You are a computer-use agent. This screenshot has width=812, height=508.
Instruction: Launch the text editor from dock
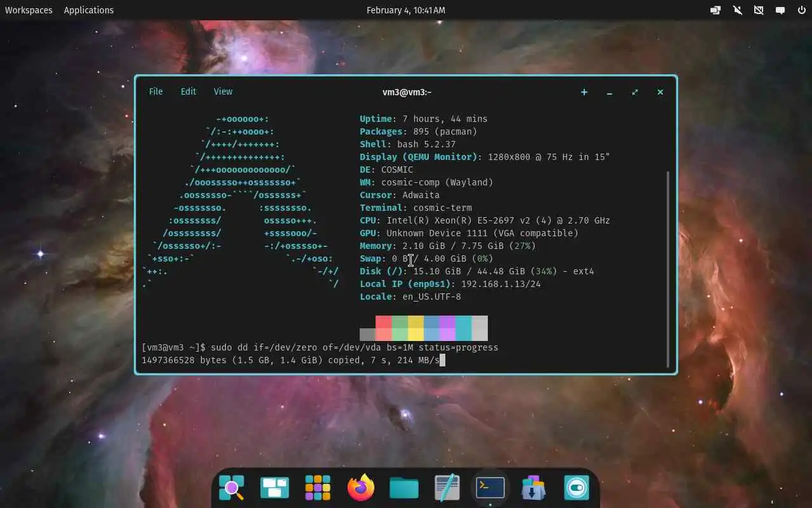(x=447, y=488)
